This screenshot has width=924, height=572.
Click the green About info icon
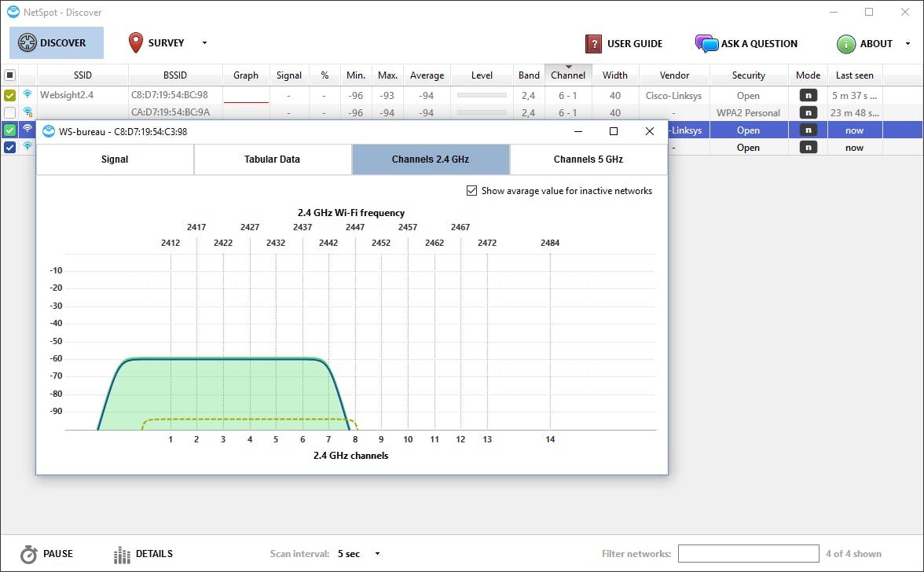(845, 44)
